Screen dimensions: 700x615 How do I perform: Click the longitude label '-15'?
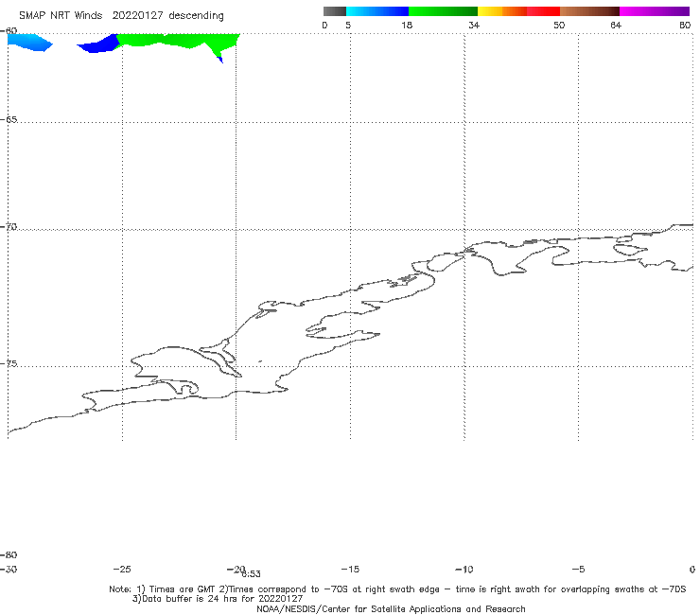(350, 569)
